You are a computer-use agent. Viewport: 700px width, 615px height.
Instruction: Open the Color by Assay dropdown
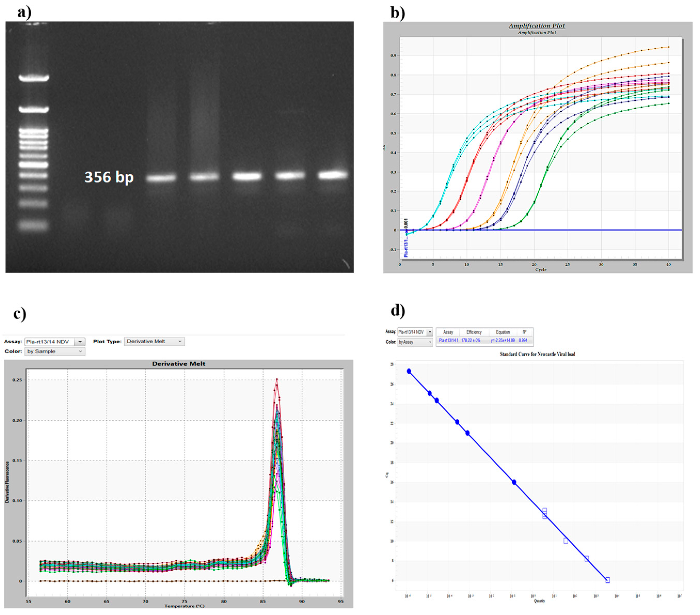(415, 342)
